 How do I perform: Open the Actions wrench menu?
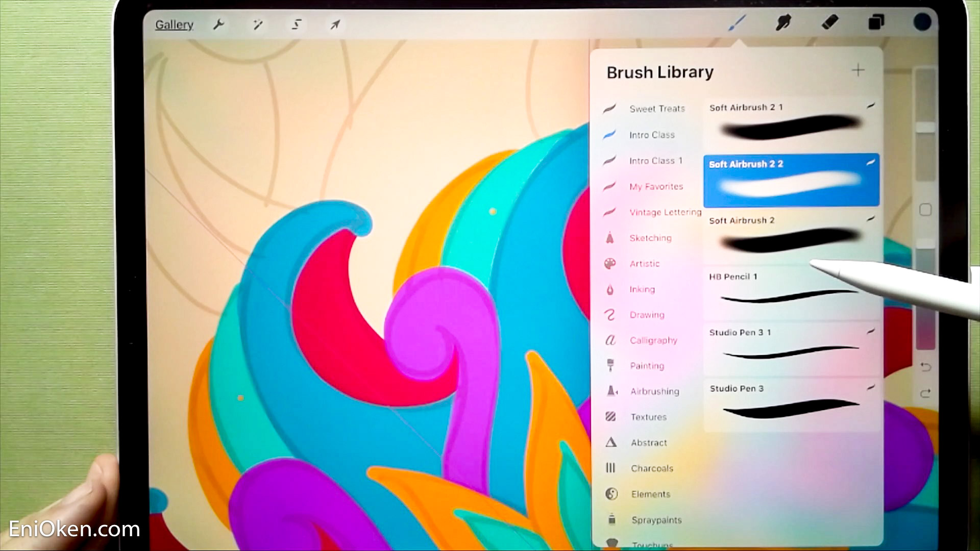tap(219, 24)
